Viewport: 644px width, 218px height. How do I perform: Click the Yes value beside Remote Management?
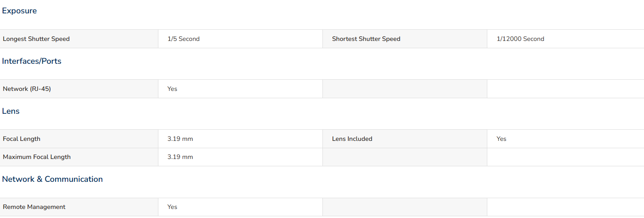172,207
